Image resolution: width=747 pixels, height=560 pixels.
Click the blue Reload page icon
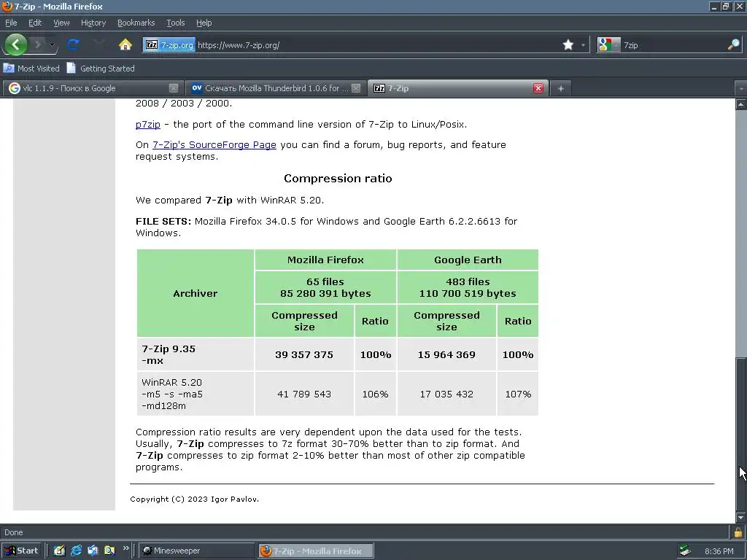(x=73, y=44)
